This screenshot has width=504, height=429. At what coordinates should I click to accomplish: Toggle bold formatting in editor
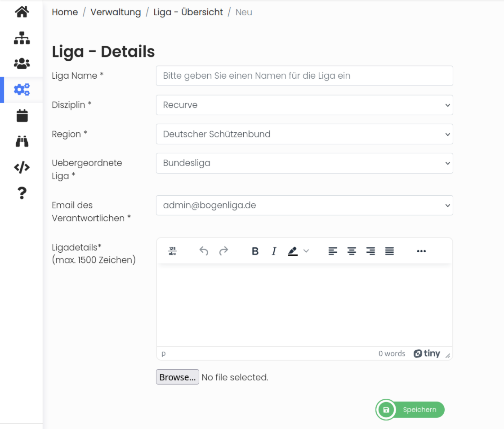[255, 251]
